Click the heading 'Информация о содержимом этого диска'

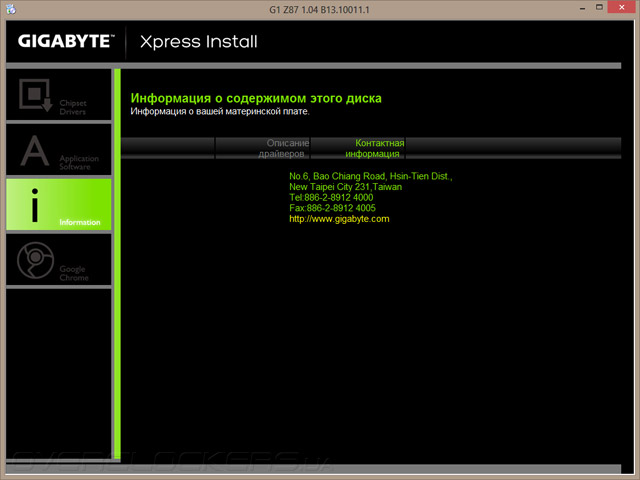coord(256,98)
